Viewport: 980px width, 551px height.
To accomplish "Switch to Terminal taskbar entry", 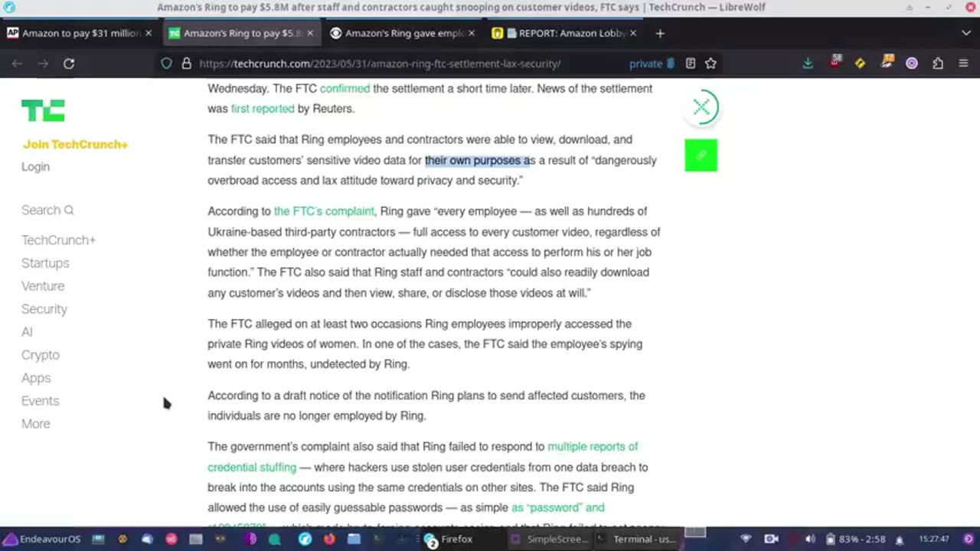I will point(637,539).
